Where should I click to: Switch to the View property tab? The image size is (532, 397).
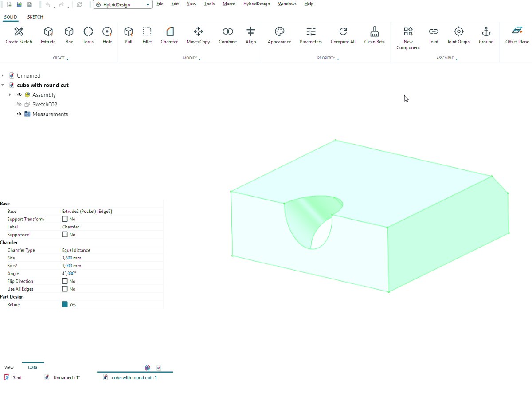point(9,367)
